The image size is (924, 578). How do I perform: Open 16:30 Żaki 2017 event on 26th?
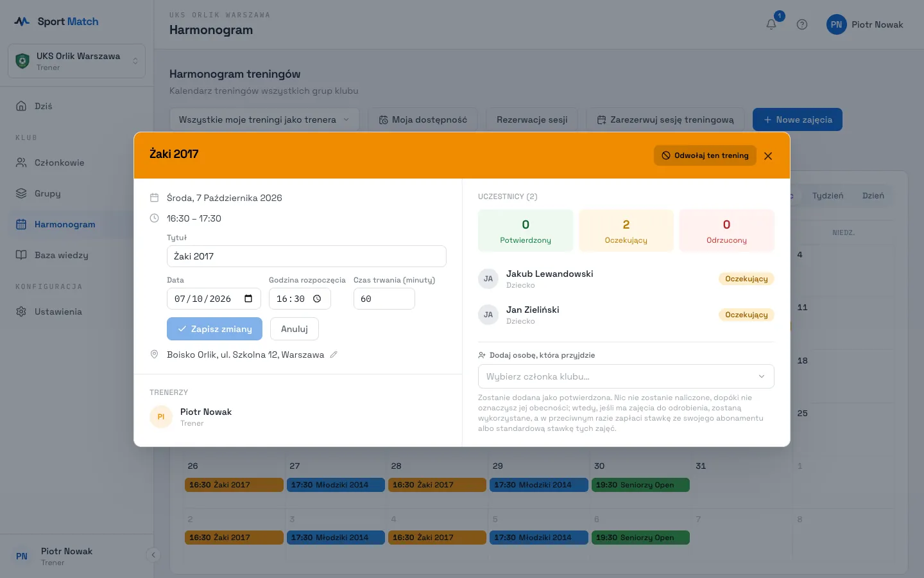pos(234,485)
